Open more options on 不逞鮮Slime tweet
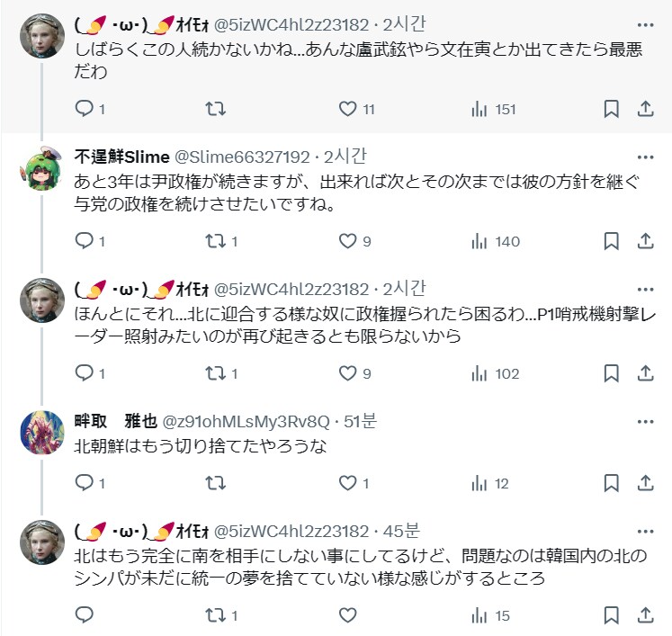 (645, 157)
